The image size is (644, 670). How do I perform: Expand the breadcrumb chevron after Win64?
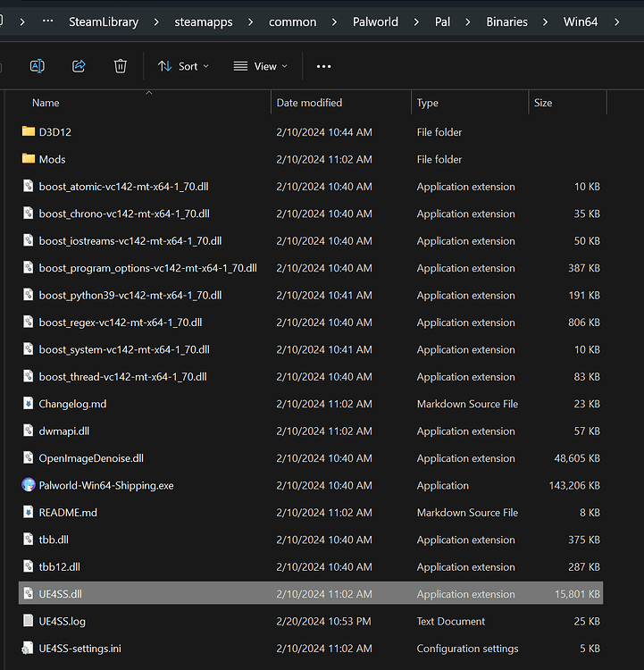pos(618,21)
